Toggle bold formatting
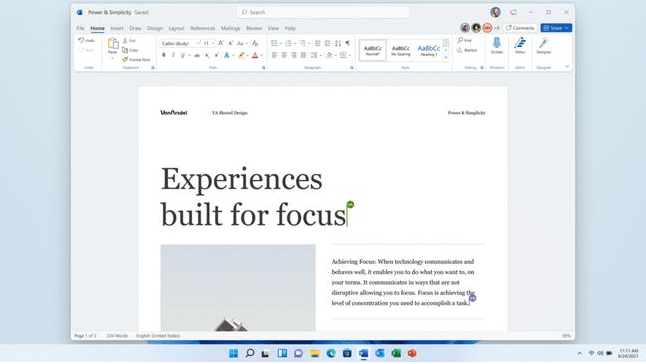Image resolution: width=646 pixels, height=364 pixels. tap(164, 55)
